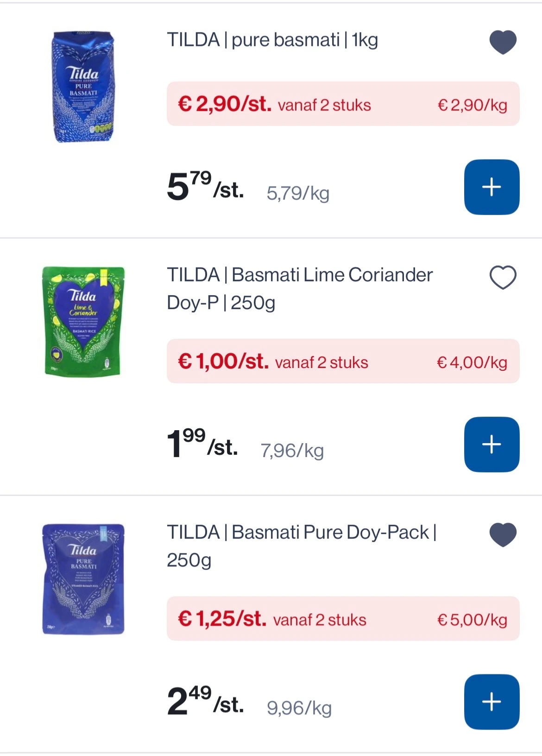Add Basmati Pure Doy-Pack 250g to cart
Screen dimensions: 542x756
pyautogui.click(x=492, y=702)
